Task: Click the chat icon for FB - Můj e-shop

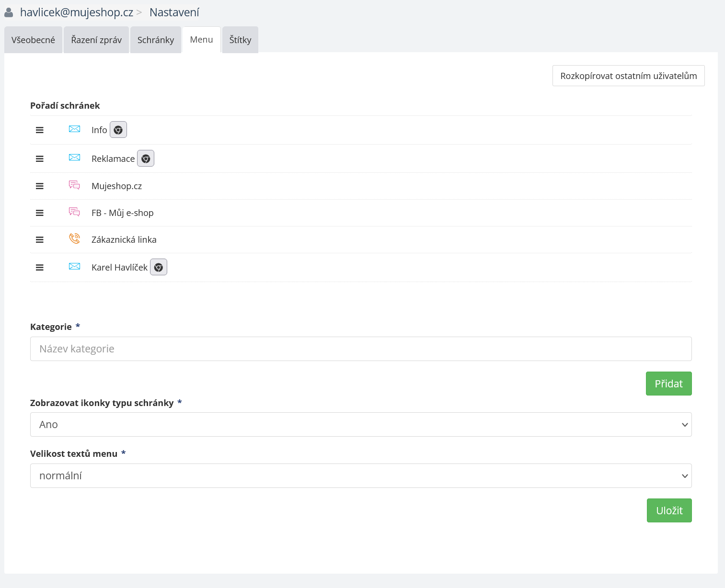Action: 74,212
